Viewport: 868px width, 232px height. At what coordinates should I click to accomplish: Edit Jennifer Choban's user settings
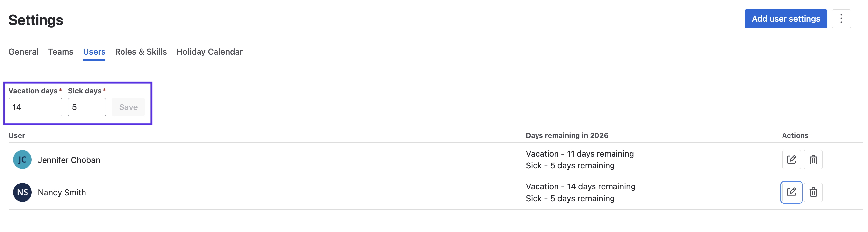pos(791,160)
